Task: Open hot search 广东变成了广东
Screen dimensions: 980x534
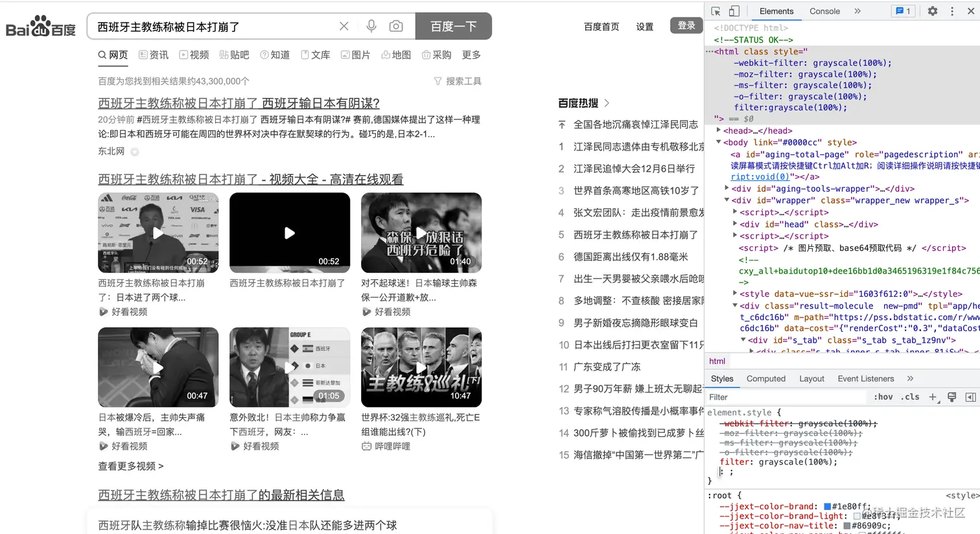Action: [607, 367]
